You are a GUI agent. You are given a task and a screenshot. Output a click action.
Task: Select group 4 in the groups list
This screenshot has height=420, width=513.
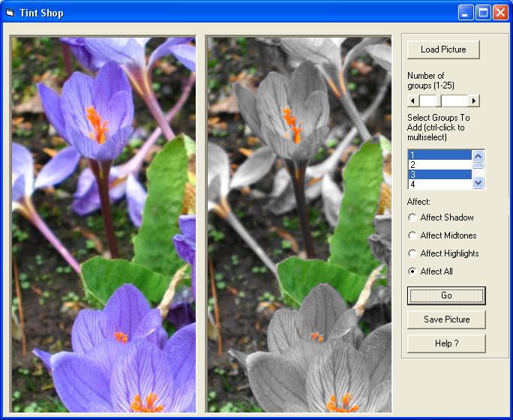[x=439, y=184]
